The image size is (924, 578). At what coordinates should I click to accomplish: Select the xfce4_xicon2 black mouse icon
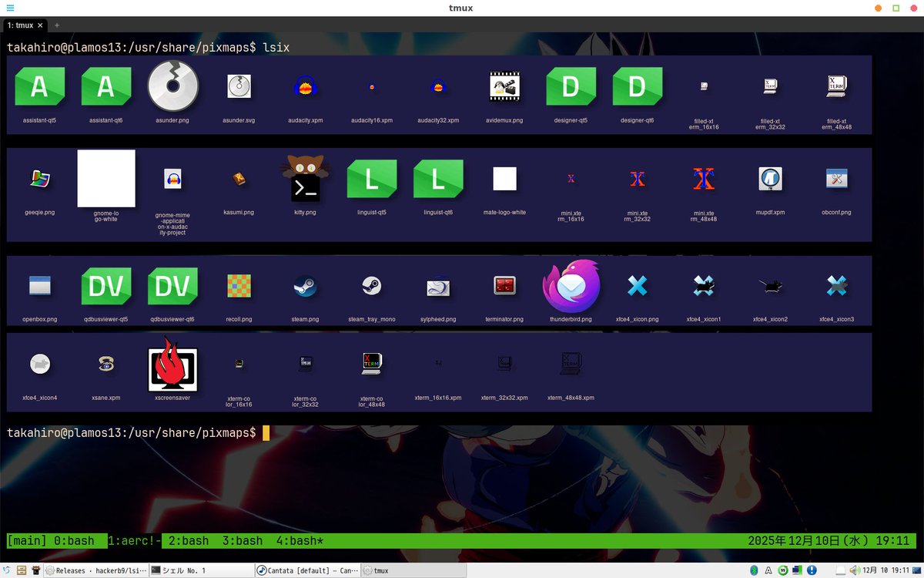770,286
